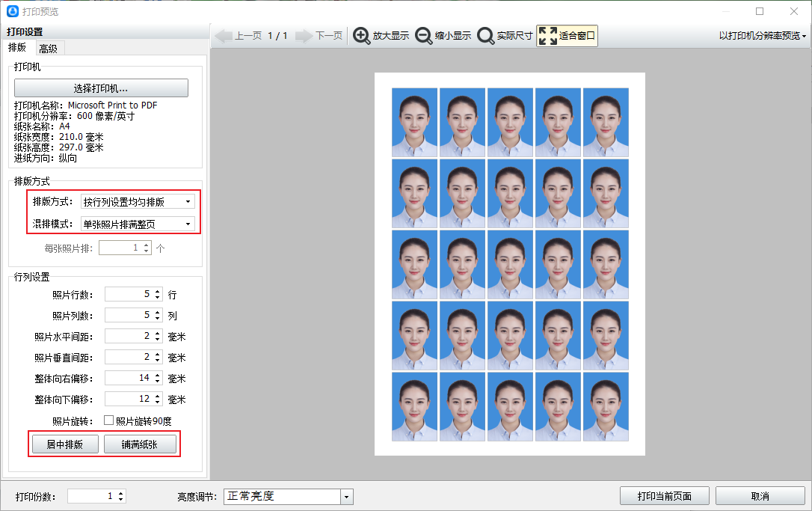Toggle the 照片旋转90度 checkbox

pyautogui.click(x=108, y=420)
